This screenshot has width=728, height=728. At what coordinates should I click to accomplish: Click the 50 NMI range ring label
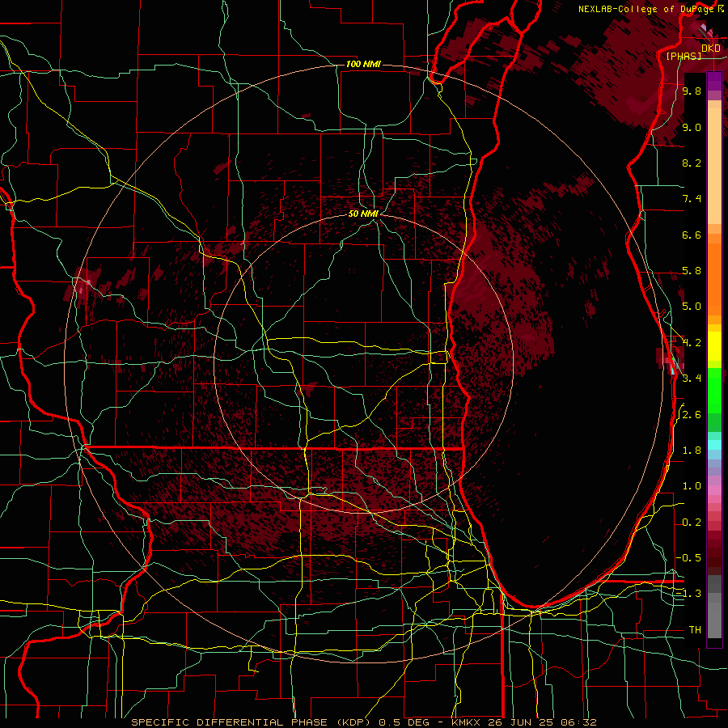(x=363, y=214)
